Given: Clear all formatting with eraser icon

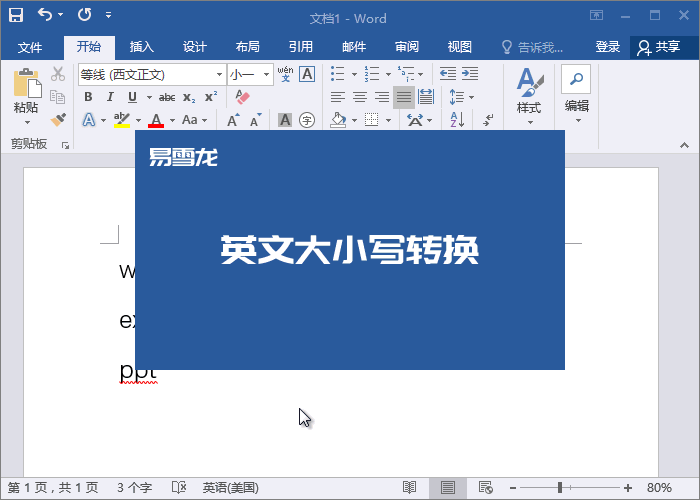Looking at the screenshot, I should [242, 97].
